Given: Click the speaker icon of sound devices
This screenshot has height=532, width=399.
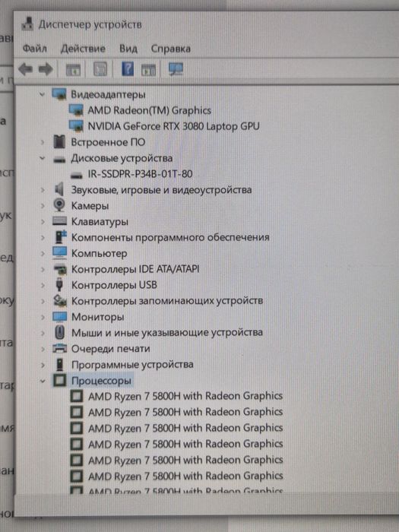Looking at the screenshot, I should click(59, 189).
